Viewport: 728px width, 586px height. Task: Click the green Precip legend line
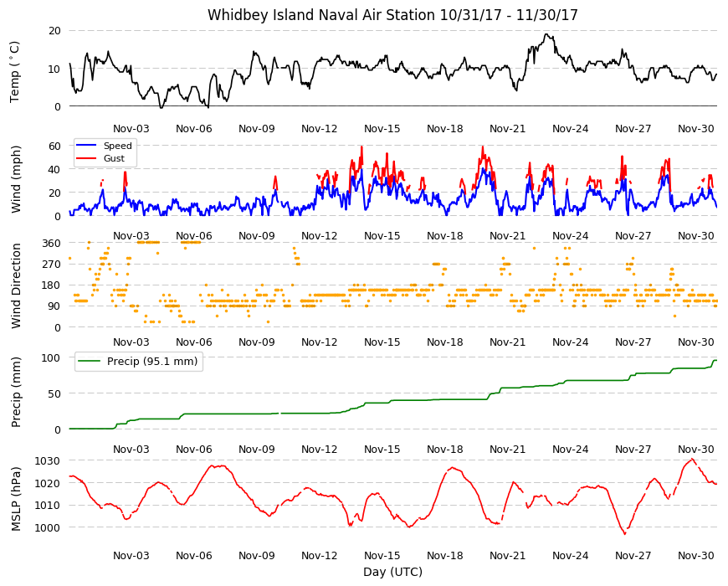[x=90, y=362]
